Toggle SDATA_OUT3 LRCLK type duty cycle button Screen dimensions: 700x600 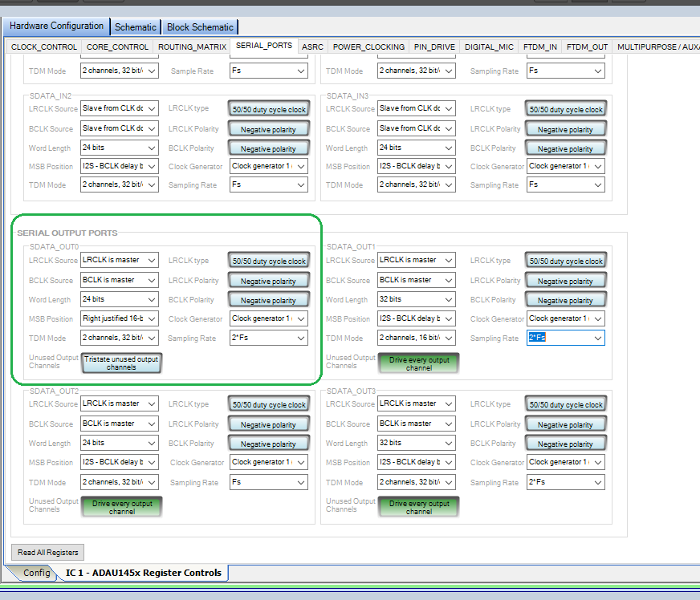coord(566,404)
